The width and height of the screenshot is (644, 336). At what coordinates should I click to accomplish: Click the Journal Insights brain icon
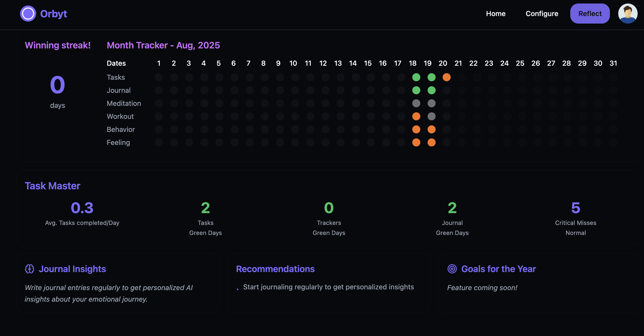click(30, 269)
